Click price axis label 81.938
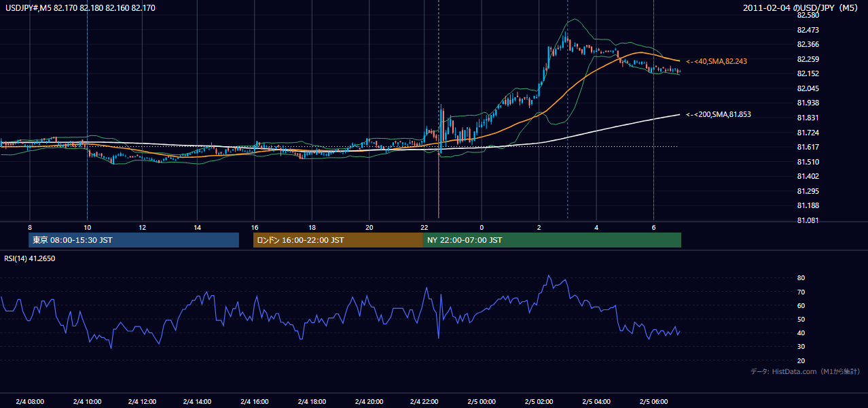Viewport: 868px width, 408px height. [x=808, y=103]
